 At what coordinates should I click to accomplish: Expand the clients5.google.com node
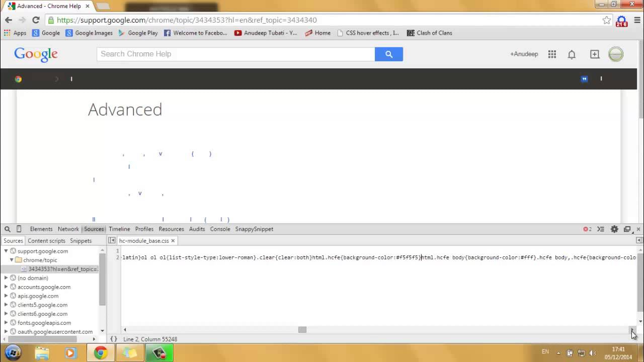click(6, 305)
